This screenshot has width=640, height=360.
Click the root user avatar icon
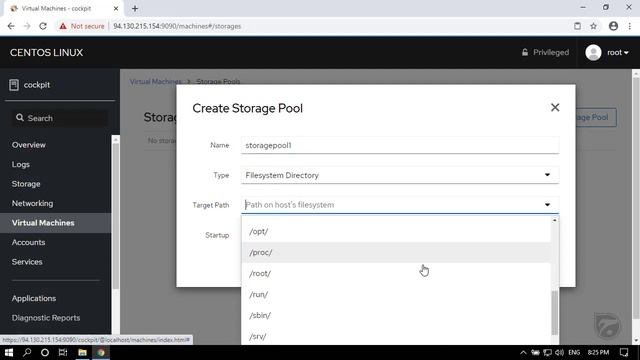pyautogui.click(x=593, y=53)
